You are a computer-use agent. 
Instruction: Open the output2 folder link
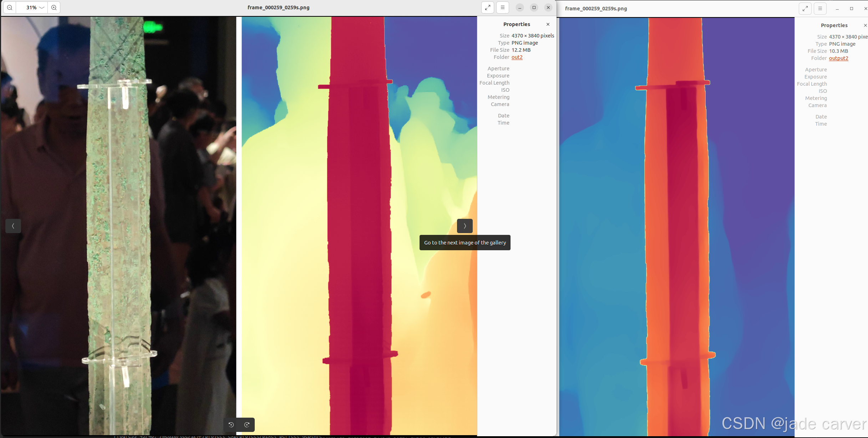coord(838,58)
